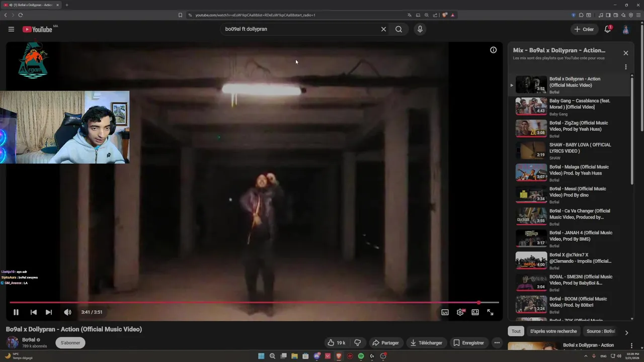
Task: Close the Mix playlist panel
Action: point(626,53)
